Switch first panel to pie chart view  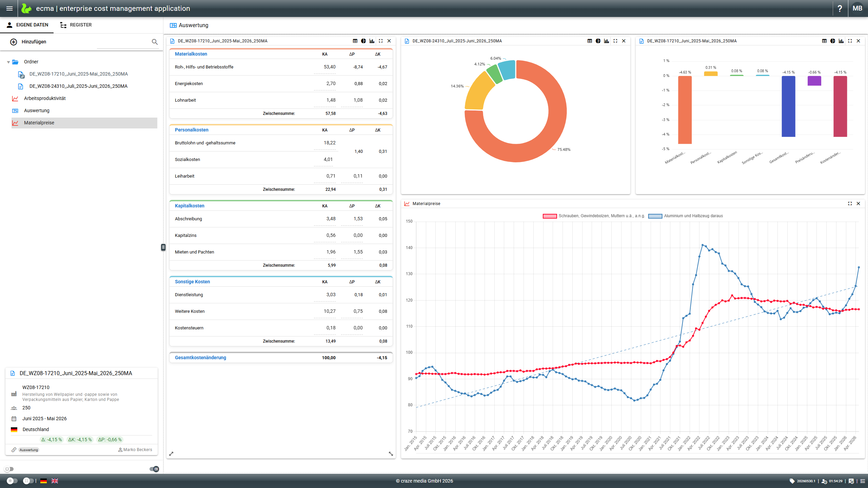pyautogui.click(x=363, y=41)
